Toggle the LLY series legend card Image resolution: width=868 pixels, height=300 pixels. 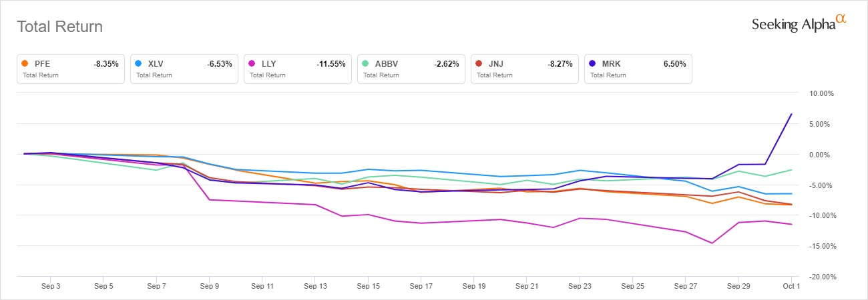(298, 68)
